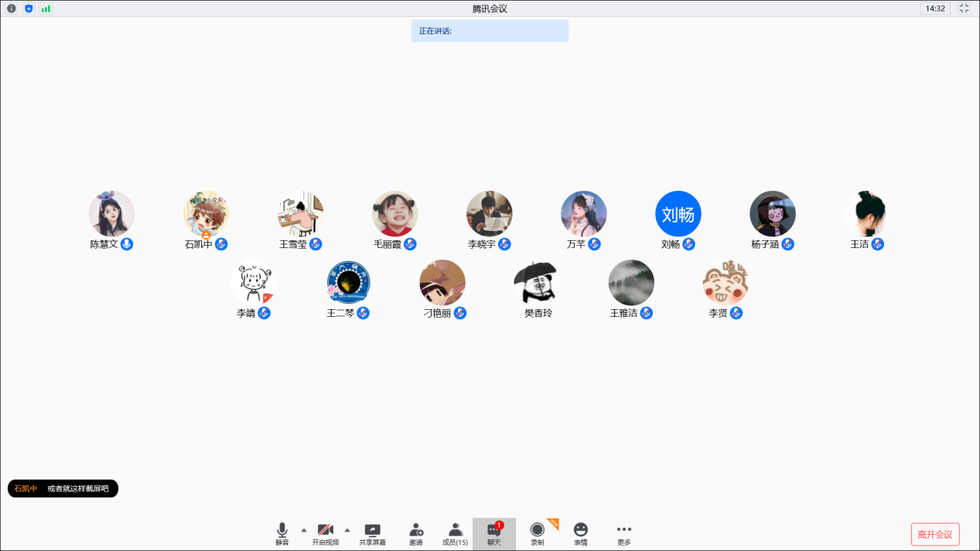Turn on camera via 开启视频

click(x=326, y=533)
